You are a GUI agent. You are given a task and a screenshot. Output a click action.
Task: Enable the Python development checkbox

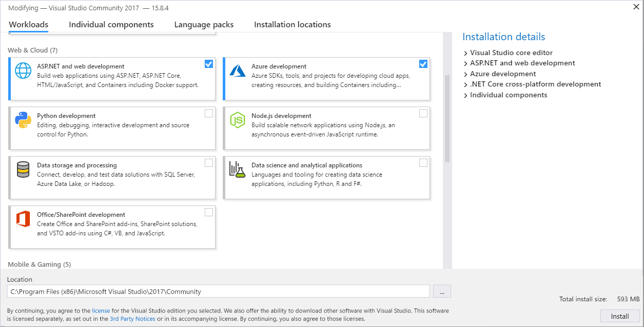[x=209, y=114]
